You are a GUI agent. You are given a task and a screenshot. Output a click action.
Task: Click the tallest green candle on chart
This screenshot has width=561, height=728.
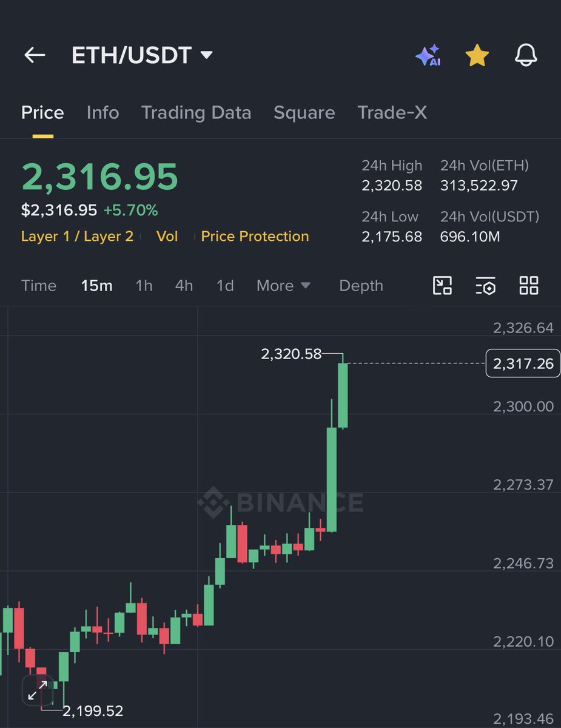click(x=332, y=479)
